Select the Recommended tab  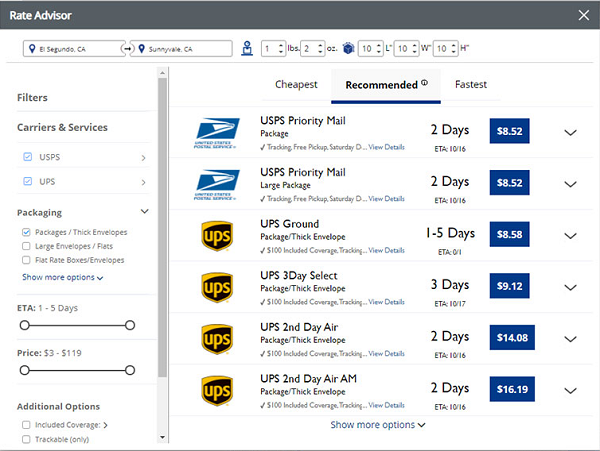pos(386,86)
